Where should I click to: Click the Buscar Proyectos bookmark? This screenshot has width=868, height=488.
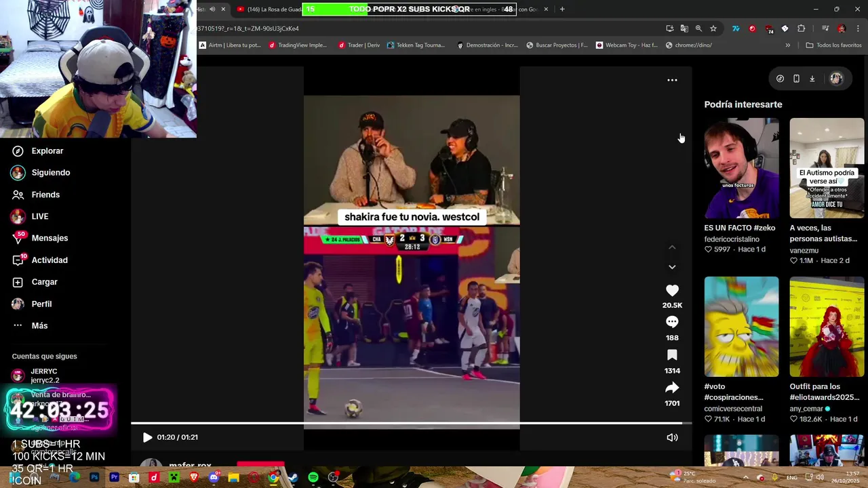(557, 45)
